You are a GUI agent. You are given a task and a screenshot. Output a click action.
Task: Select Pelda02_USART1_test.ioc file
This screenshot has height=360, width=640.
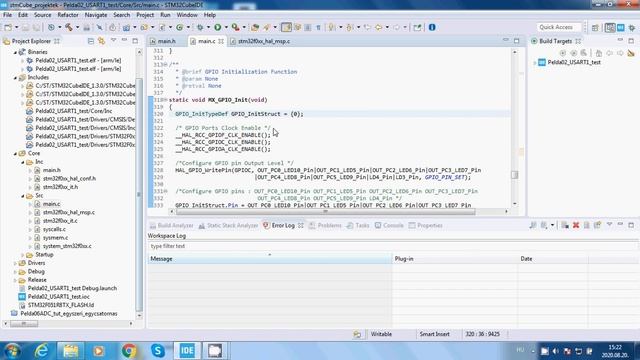click(x=59, y=297)
